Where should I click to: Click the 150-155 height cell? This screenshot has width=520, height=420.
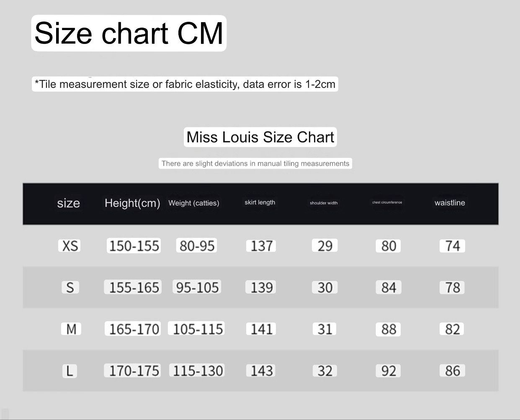tap(134, 245)
